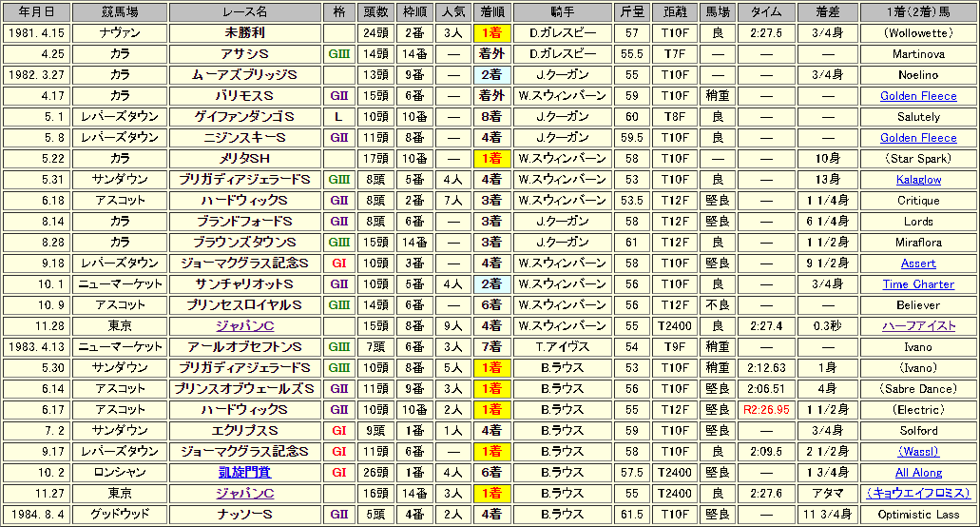Image resolution: width=980 pixels, height=527 pixels.
Task: Click the 競馬場 column header
Action: coord(120,11)
